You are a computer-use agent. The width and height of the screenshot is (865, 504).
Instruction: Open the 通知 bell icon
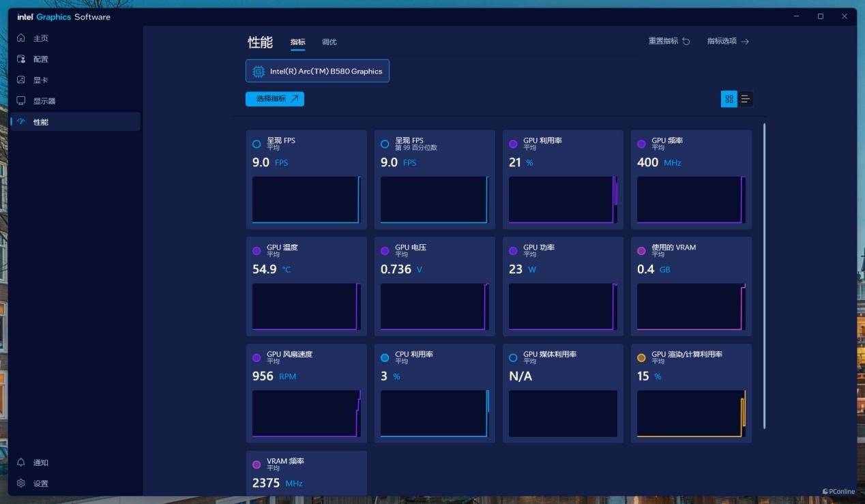pyautogui.click(x=21, y=462)
